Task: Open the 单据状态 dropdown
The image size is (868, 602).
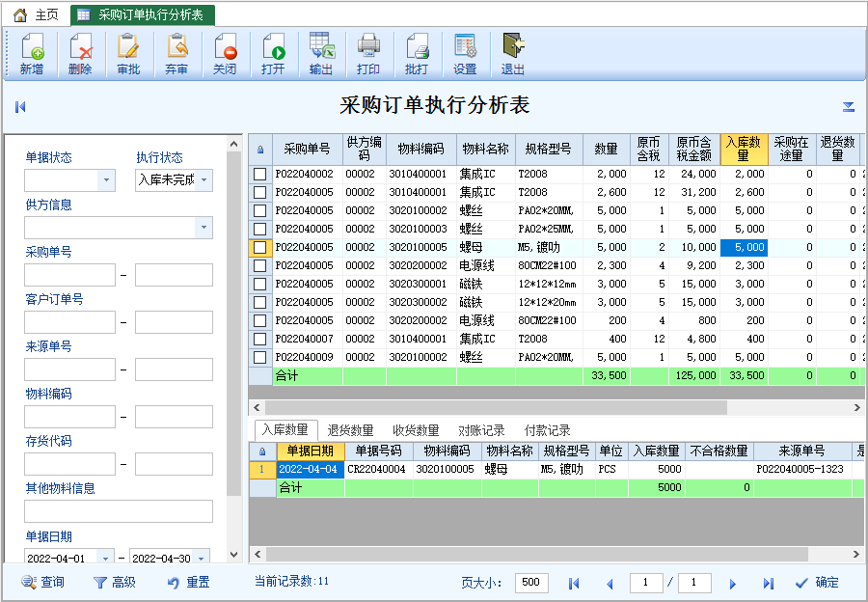Action: 106,180
